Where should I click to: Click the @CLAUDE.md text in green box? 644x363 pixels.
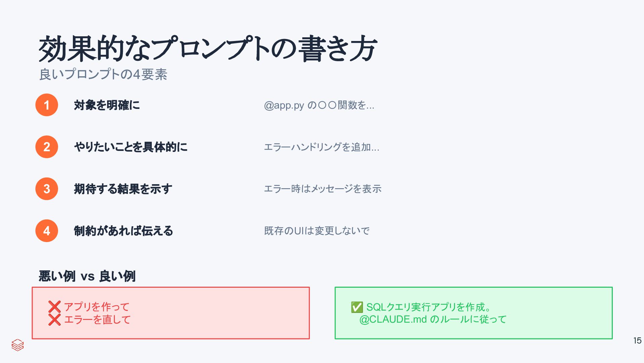(393, 319)
